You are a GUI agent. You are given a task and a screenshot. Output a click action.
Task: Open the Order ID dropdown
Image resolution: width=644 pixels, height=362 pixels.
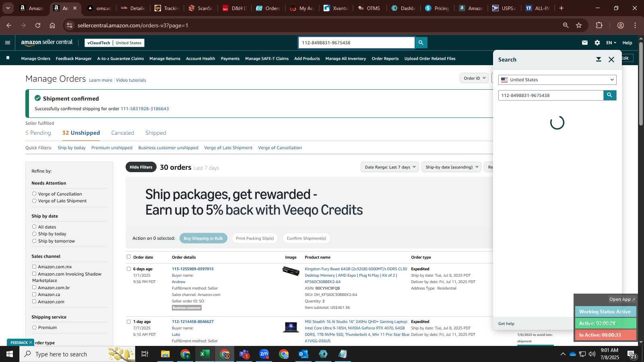[x=474, y=78]
